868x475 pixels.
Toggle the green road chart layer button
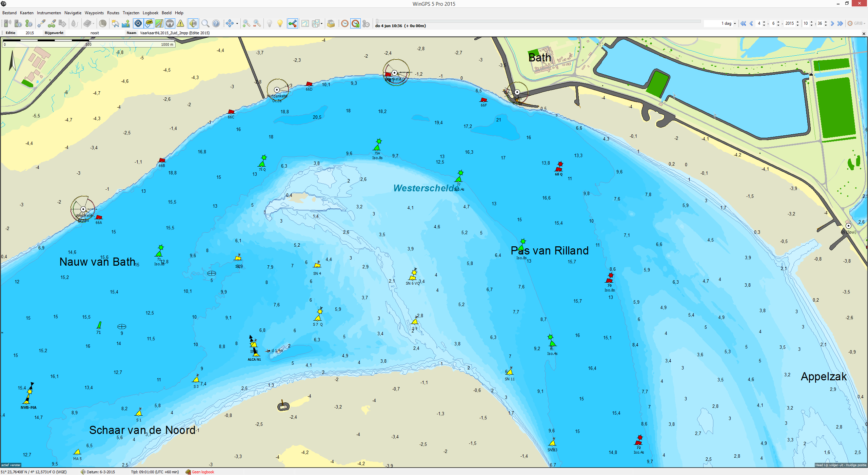159,23
